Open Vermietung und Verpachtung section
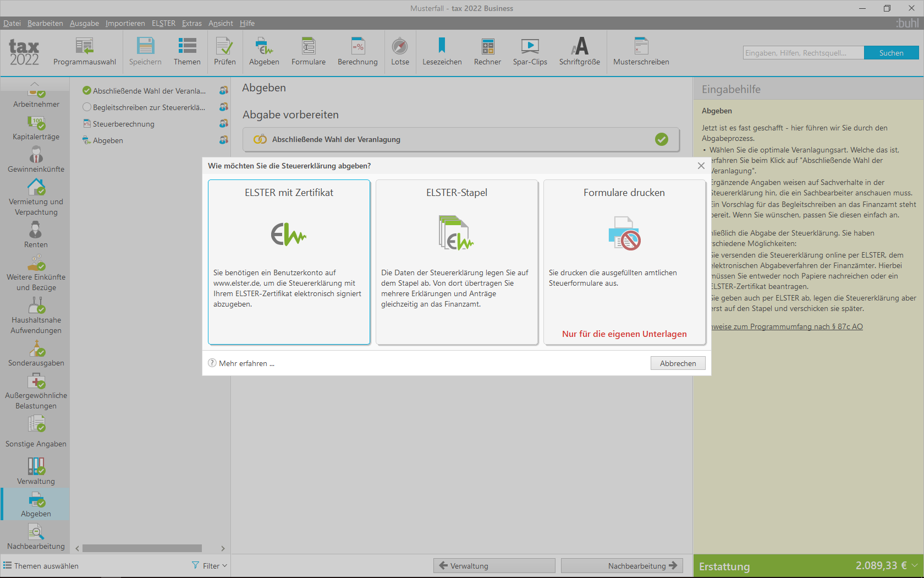This screenshot has width=924, height=578. click(x=36, y=197)
